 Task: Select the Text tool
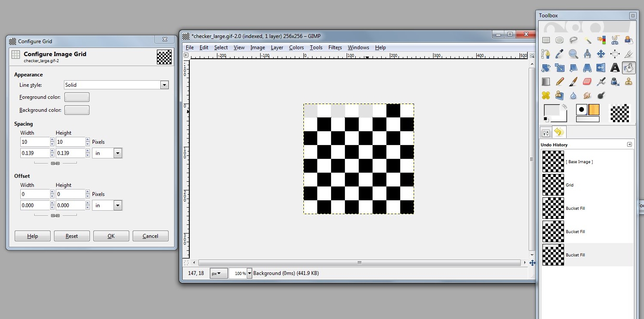(615, 68)
